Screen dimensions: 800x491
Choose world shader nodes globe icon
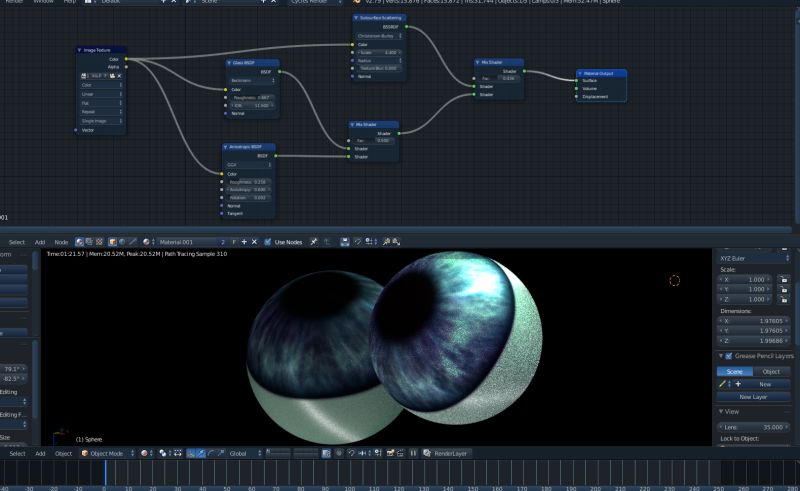(x=122, y=242)
